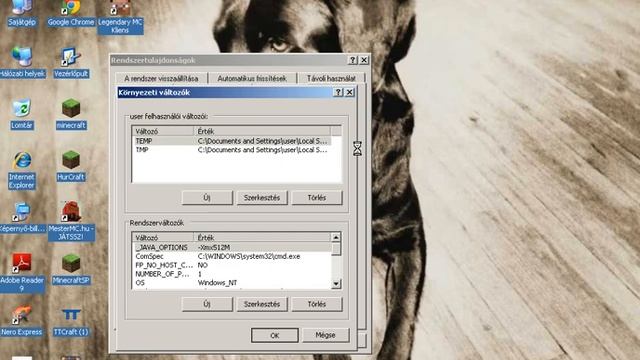Click Szerkesztés button under user variables
The image size is (640, 360).
point(262,198)
